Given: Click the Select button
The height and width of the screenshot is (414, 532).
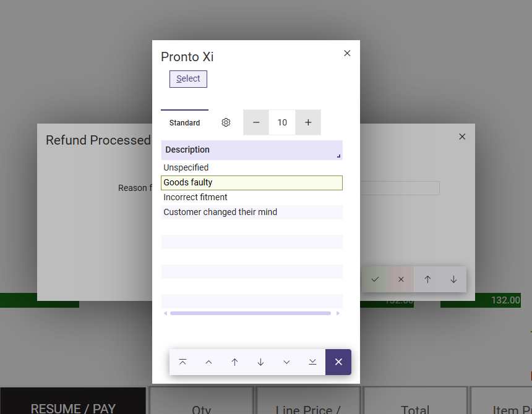Looking at the screenshot, I should pos(188,79).
